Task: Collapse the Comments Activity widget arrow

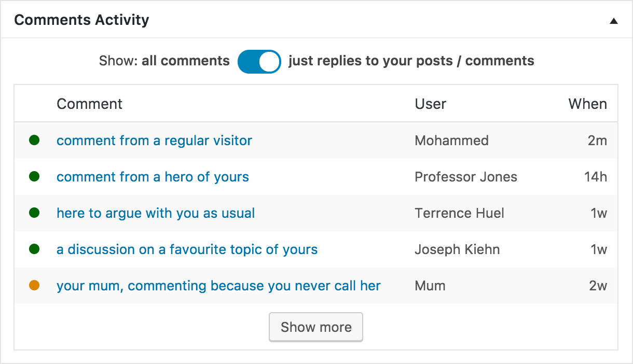Action: click(613, 21)
